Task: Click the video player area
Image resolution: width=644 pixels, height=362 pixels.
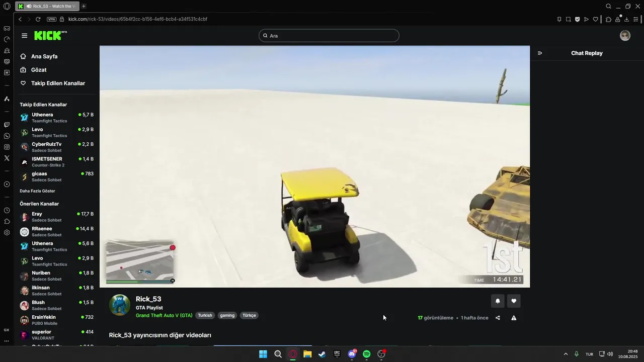Action: pos(314,166)
